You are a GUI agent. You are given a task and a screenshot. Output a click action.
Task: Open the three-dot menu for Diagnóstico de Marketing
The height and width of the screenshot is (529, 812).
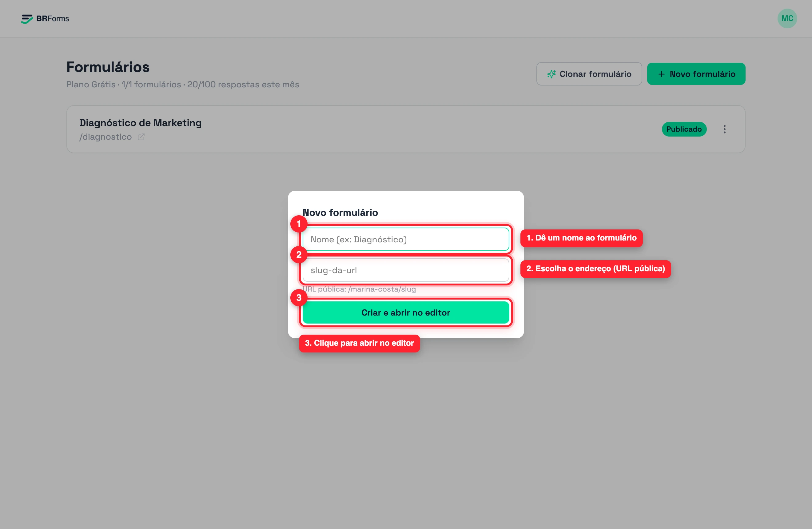[x=724, y=129]
